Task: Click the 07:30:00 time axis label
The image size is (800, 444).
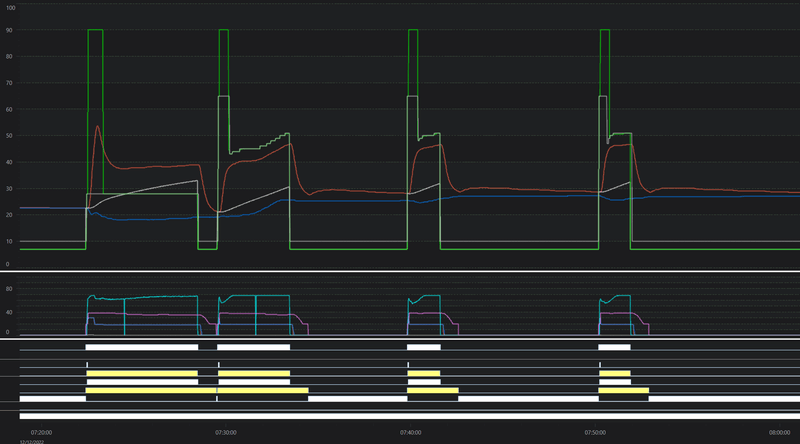Action: [226, 433]
